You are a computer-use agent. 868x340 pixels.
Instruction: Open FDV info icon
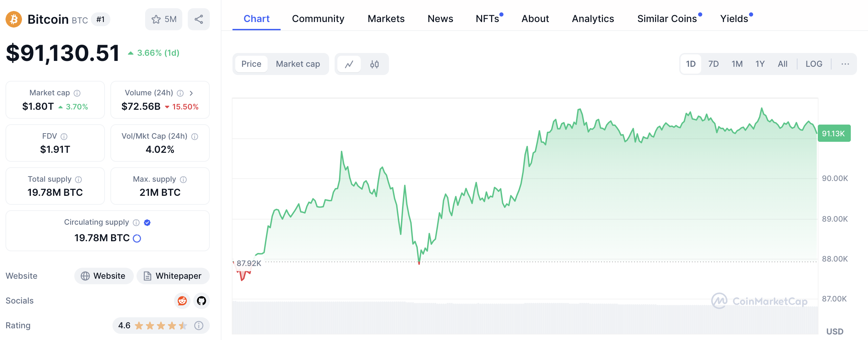(64, 137)
